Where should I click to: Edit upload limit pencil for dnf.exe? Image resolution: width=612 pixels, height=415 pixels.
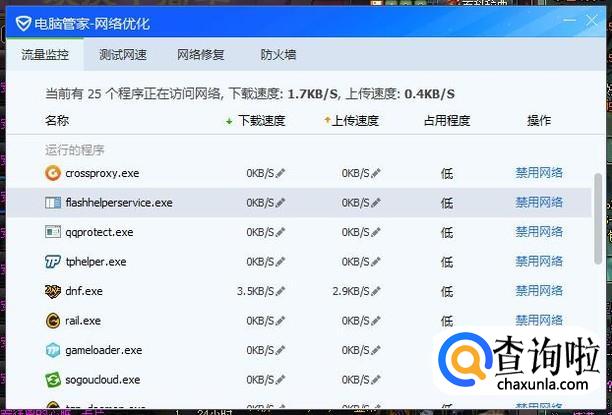click(376, 291)
